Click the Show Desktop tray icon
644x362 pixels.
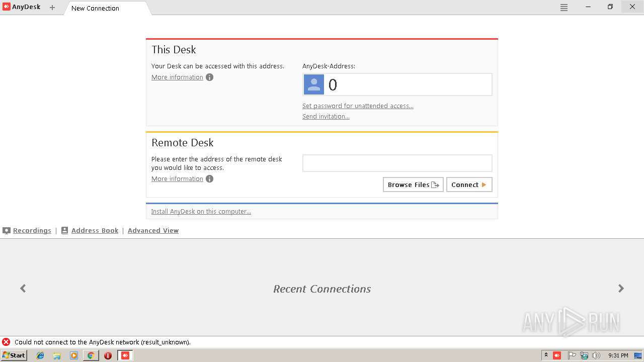(x=638, y=355)
